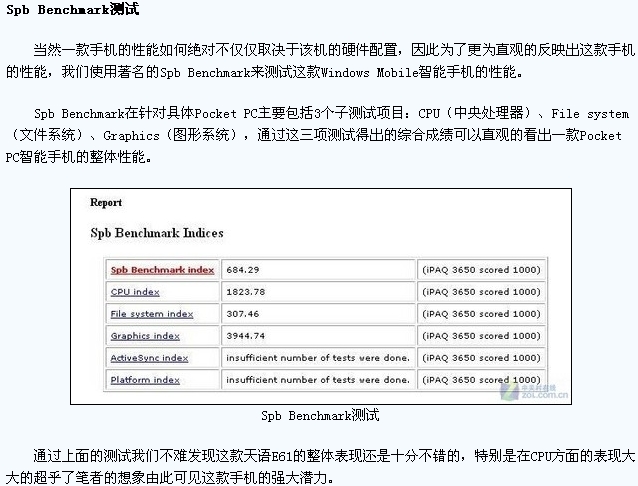Open the Platform index link

point(145,380)
